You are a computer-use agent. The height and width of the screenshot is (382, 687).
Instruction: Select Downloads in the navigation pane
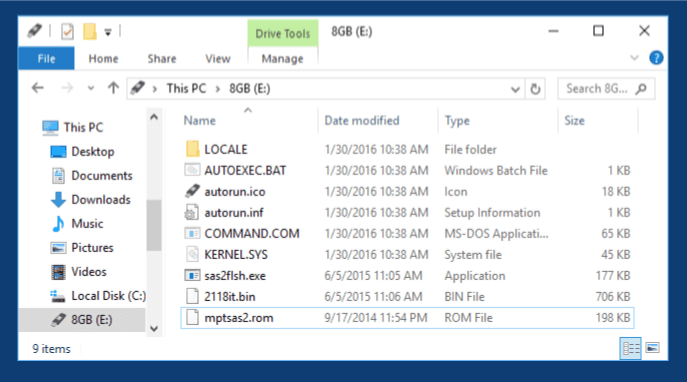(101, 200)
